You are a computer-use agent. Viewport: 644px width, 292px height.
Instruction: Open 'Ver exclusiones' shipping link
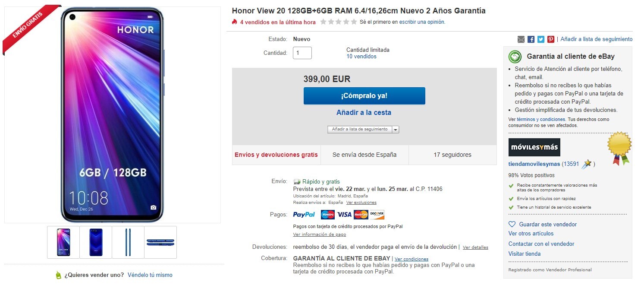(x=361, y=203)
